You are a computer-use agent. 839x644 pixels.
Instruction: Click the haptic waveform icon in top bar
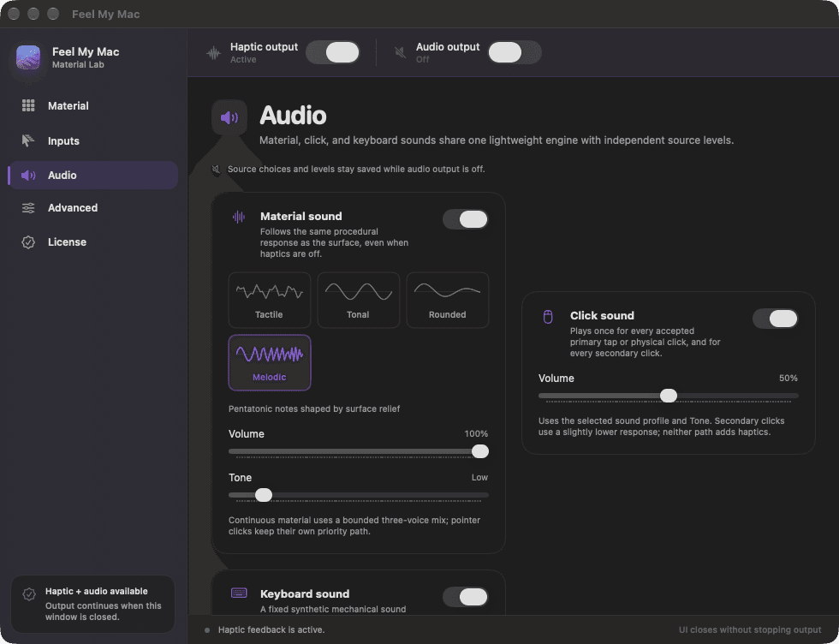(213, 53)
